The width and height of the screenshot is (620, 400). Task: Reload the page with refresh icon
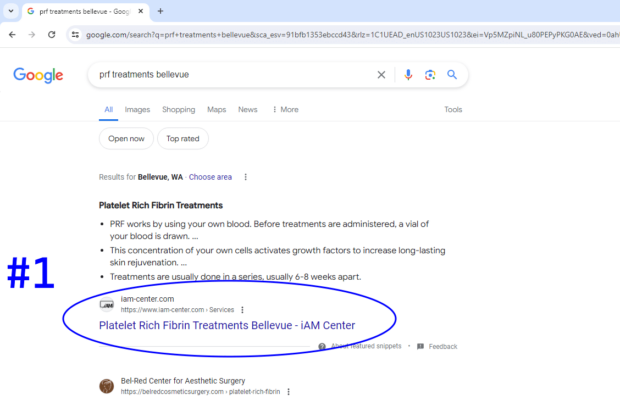coord(53,34)
